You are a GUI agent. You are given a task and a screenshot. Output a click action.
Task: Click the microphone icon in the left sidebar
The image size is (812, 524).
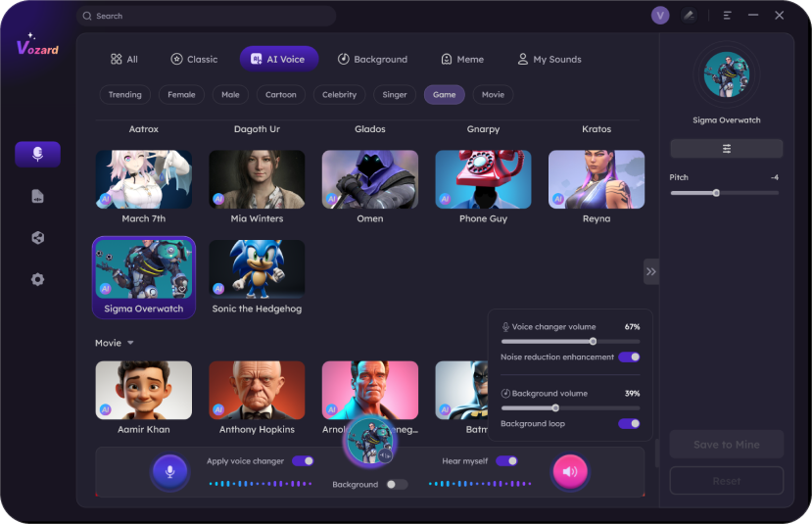pos(37,154)
